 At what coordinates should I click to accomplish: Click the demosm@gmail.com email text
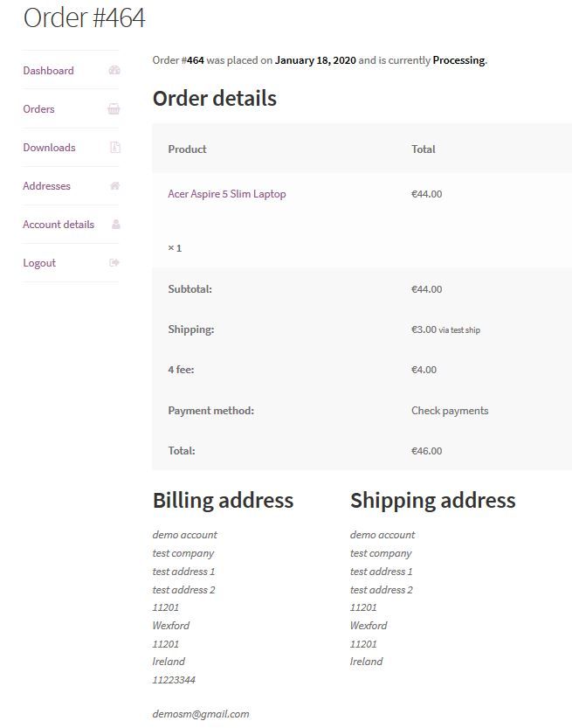pyautogui.click(x=201, y=714)
